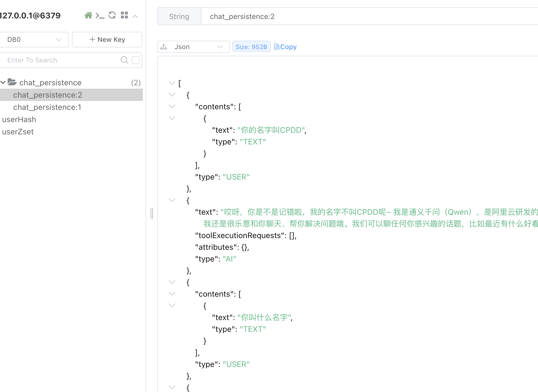This screenshot has width=538, height=392.
Task: Collapse the first "contents" array chevron
Action: pos(172,106)
